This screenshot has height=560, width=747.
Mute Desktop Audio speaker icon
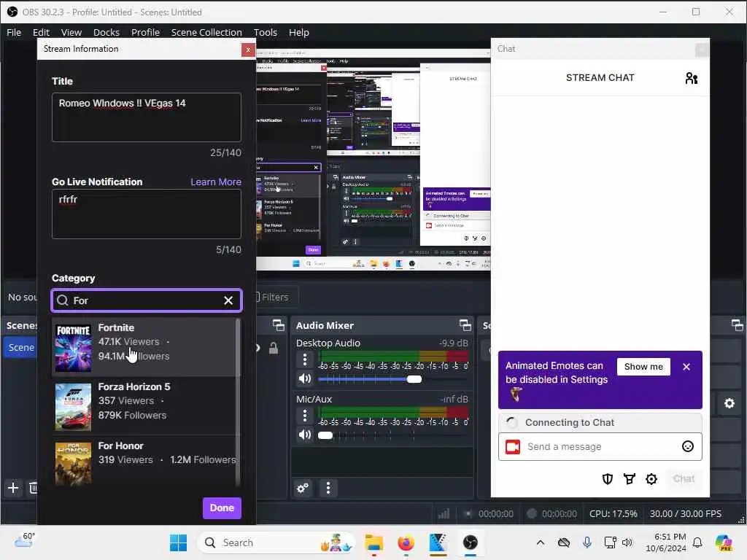[304, 379]
